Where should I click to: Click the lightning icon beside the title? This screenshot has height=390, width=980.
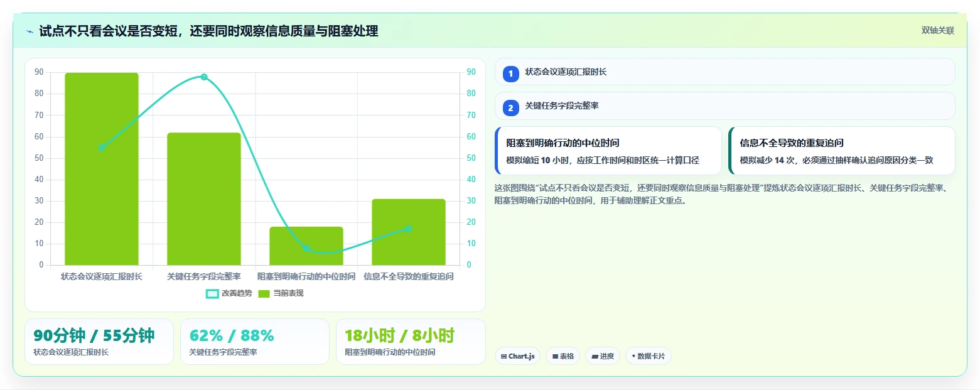pos(30,31)
